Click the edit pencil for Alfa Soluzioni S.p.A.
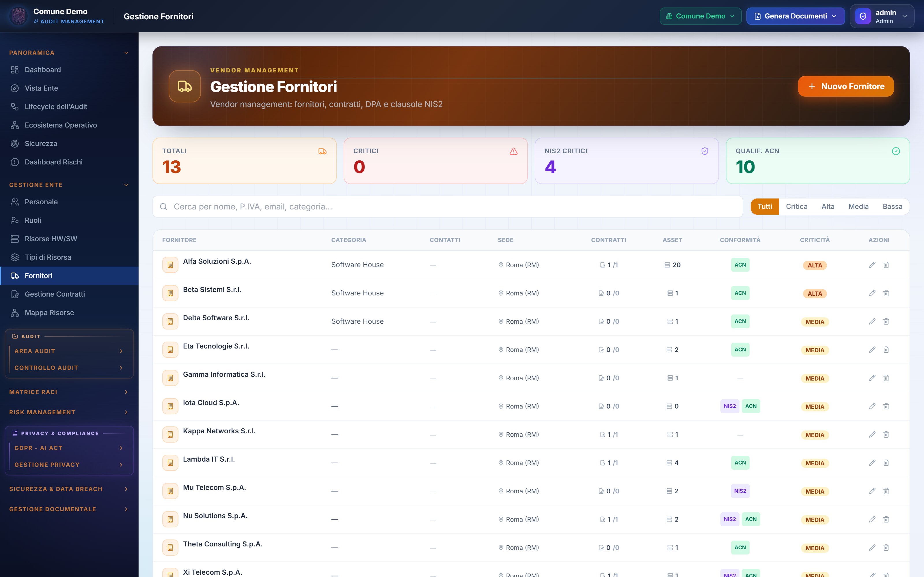924x577 pixels. point(872,265)
